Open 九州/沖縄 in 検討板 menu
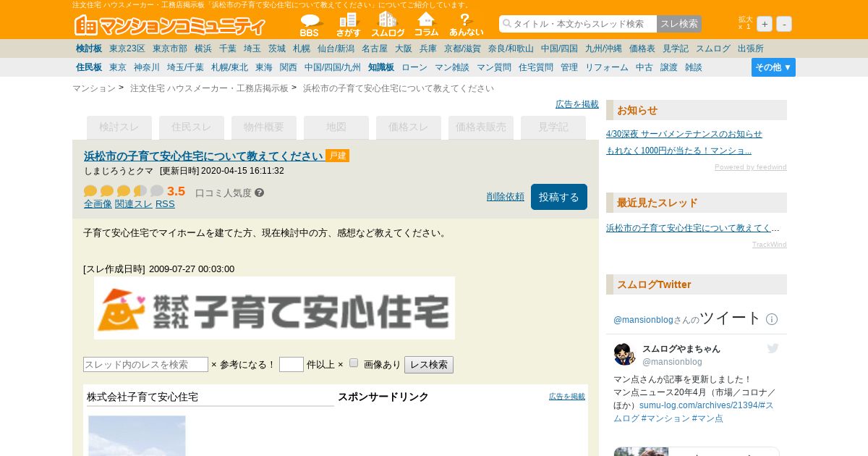 tap(603, 48)
